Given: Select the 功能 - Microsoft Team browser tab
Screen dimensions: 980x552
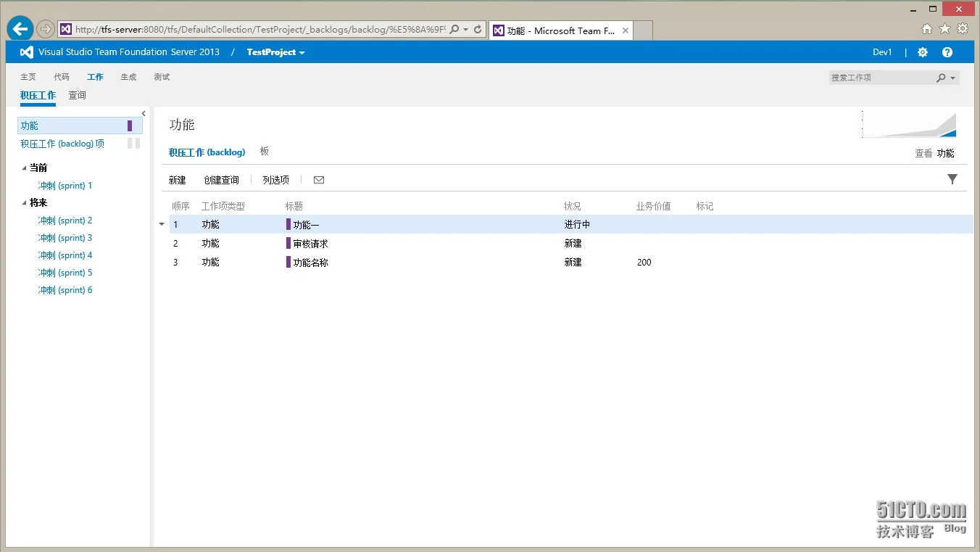Looking at the screenshot, I should pos(560,30).
